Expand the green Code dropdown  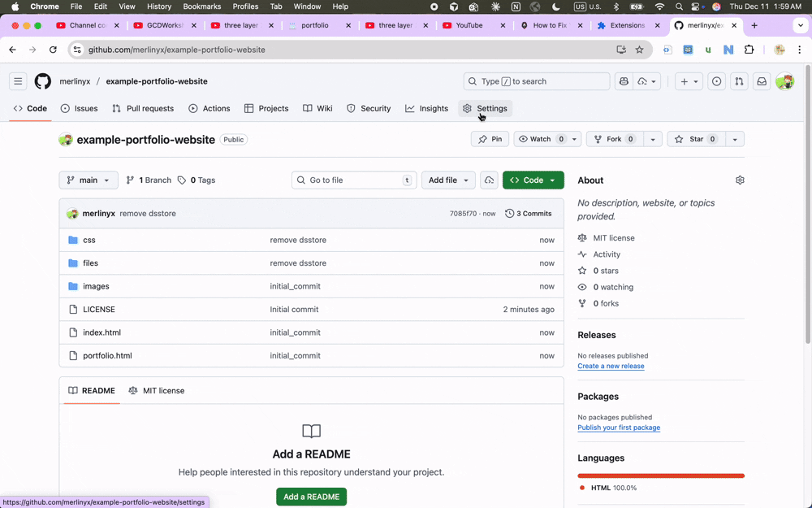(x=533, y=180)
